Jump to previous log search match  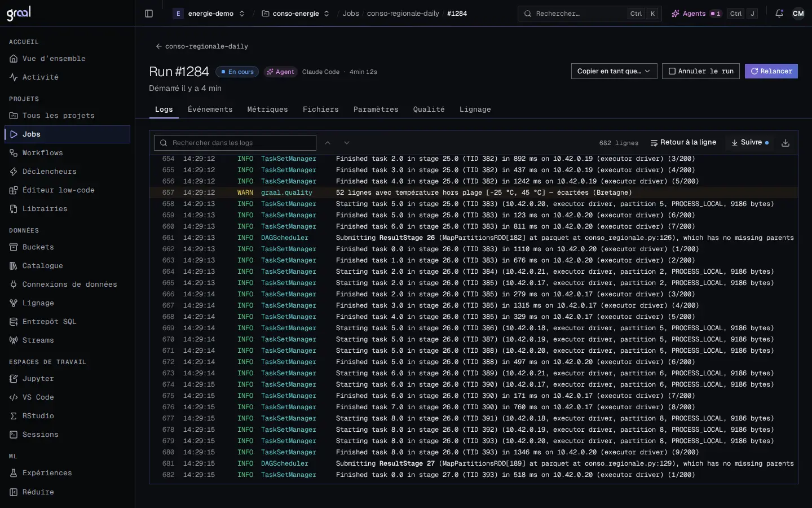(x=328, y=143)
